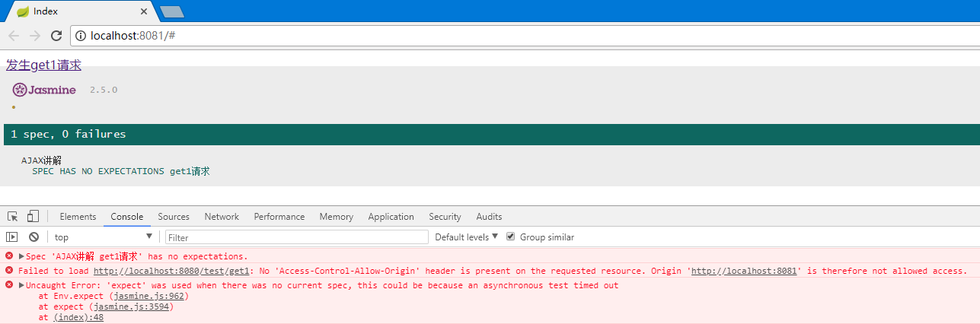Switch to the Elements tab
The image size is (980, 324).
coord(78,217)
